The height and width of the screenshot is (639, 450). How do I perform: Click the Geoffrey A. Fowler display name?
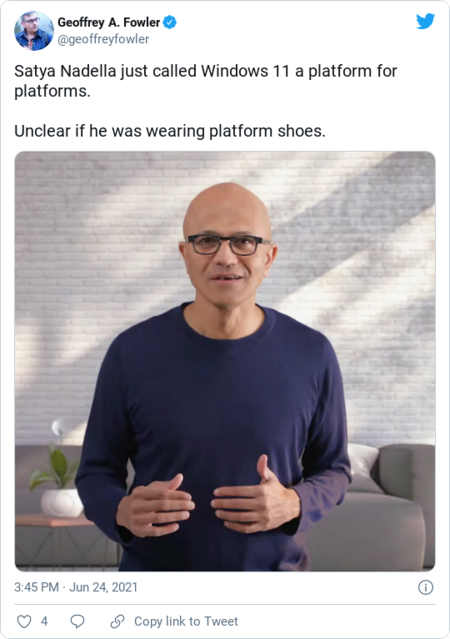click(108, 22)
